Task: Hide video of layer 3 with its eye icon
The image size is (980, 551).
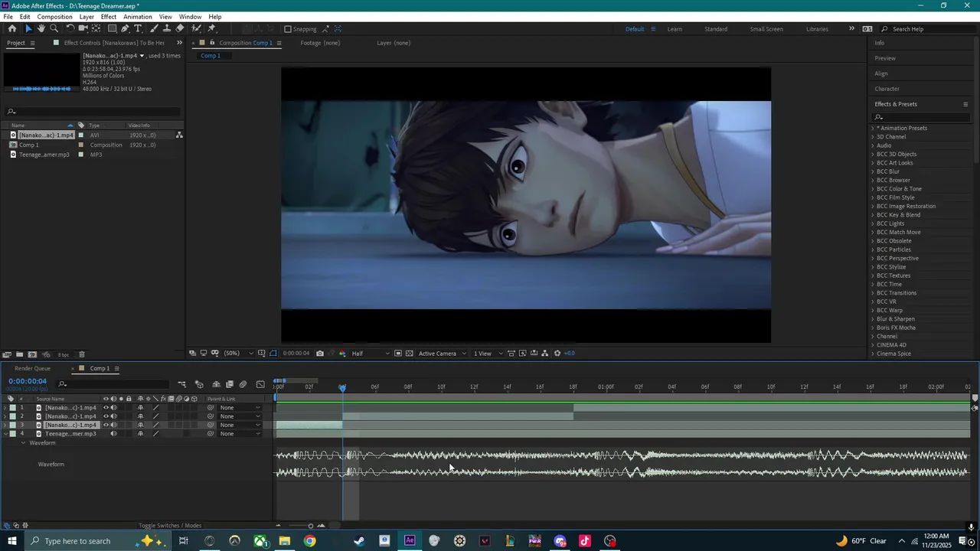Action: coord(106,425)
